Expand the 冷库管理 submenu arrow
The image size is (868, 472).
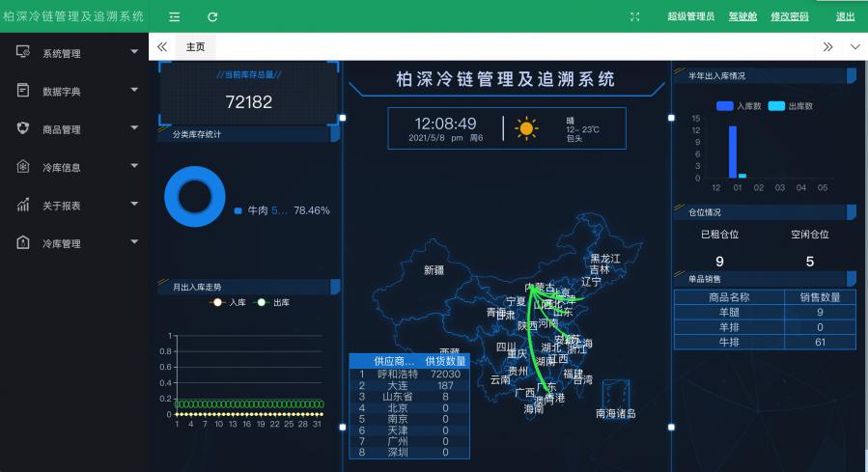tap(134, 242)
